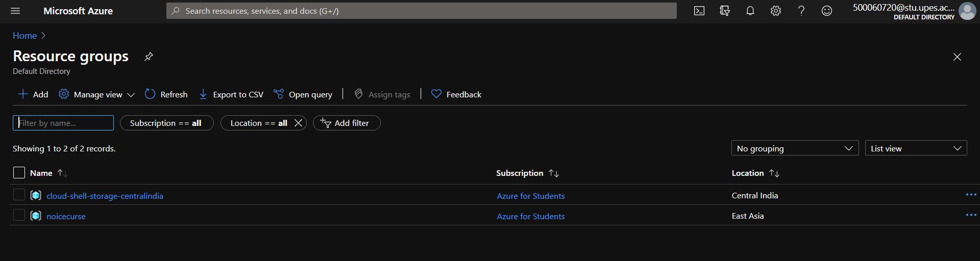
Task: Go to Home breadcrumb
Action: pyautogui.click(x=24, y=36)
